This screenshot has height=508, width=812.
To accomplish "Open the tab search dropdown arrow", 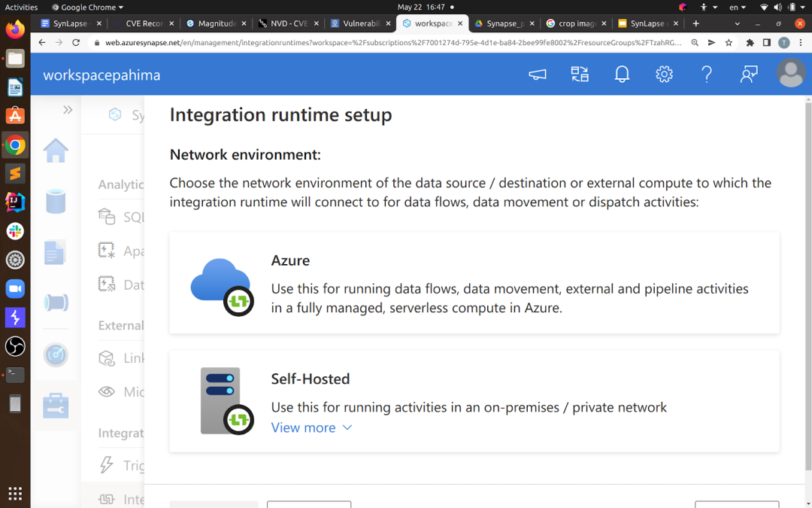I will 738,24.
